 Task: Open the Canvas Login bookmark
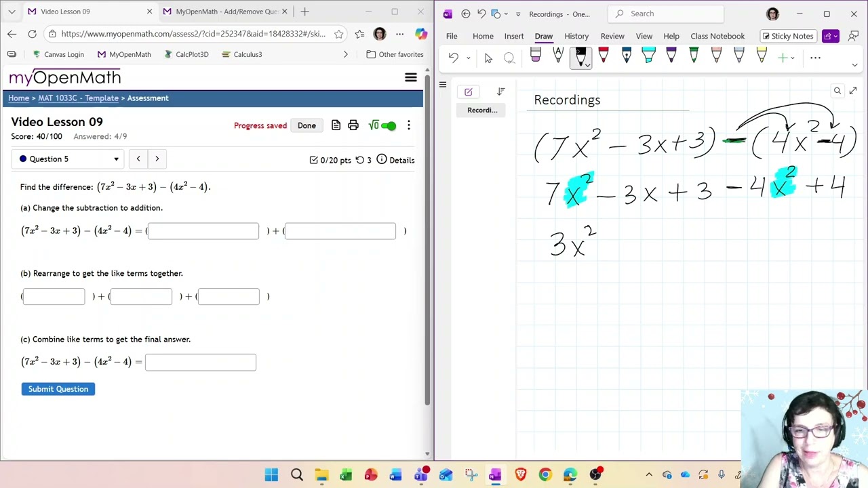pos(59,54)
